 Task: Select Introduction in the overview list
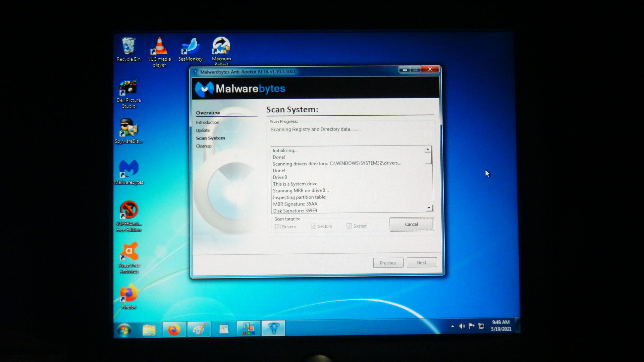pyautogui.click(x=208, y=123)
